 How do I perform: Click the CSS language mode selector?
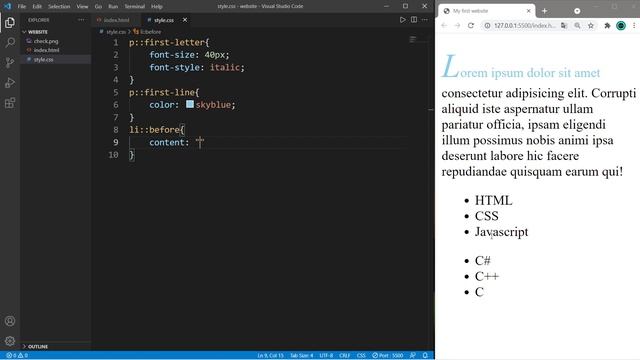tap(361, 356)
